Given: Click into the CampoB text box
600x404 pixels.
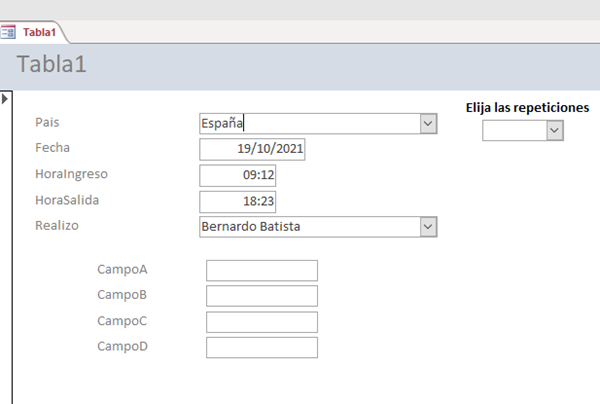Looking at the screenshot, I should coord(261,296).
